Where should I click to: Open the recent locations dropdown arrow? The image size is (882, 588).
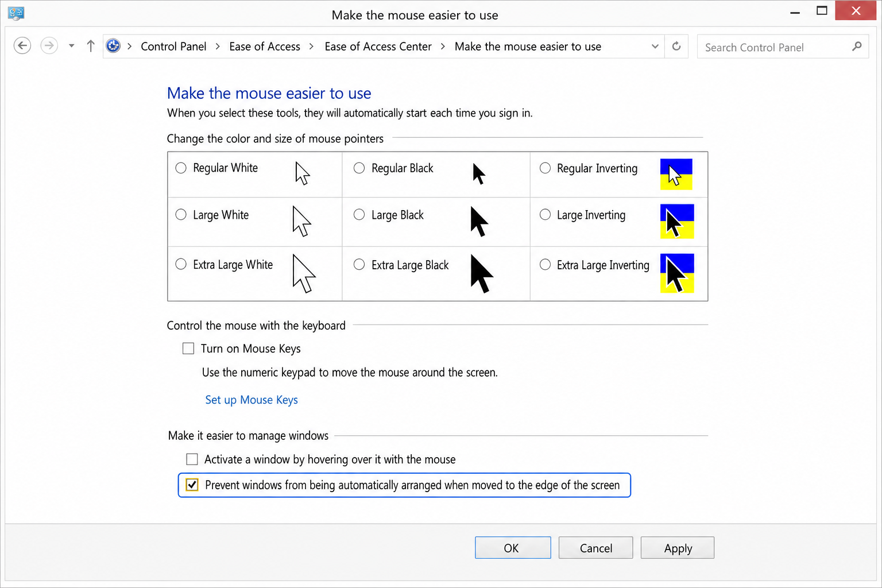click(71, 46)
